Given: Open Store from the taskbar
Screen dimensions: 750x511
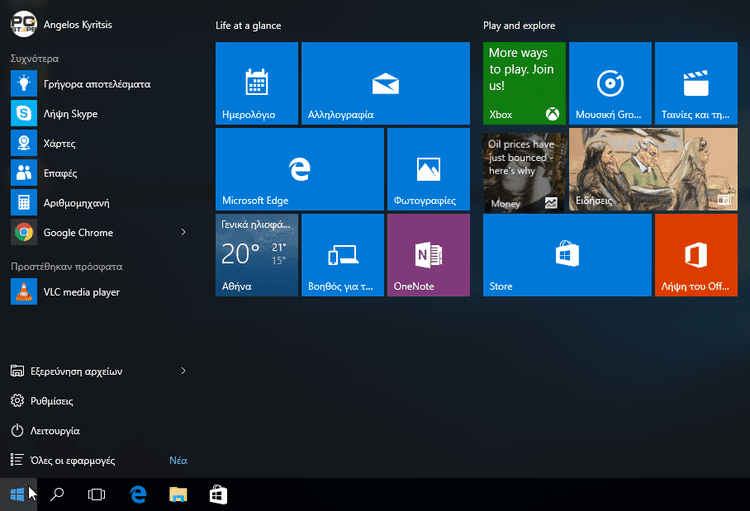Looking at the screenshot, I should [x=218, y=494].
